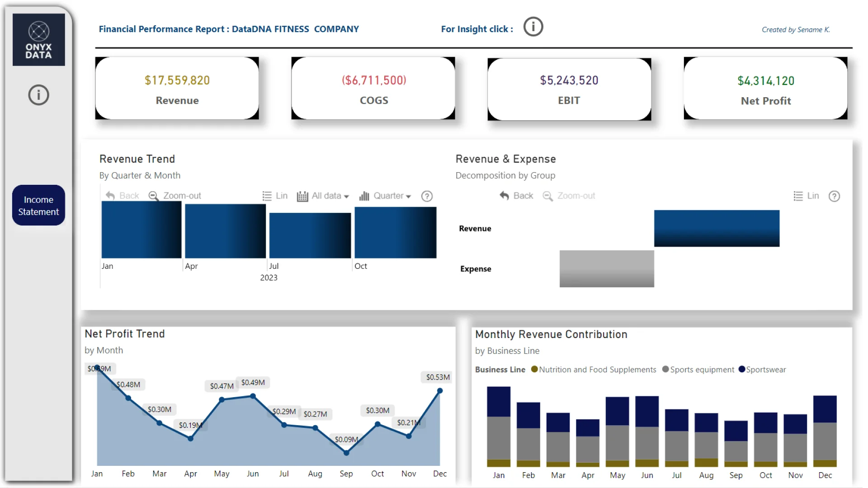Image resolution: width=868 pixels, height=488 pixels.
Task: Click the Net Profit card
Action: point(766,88)
